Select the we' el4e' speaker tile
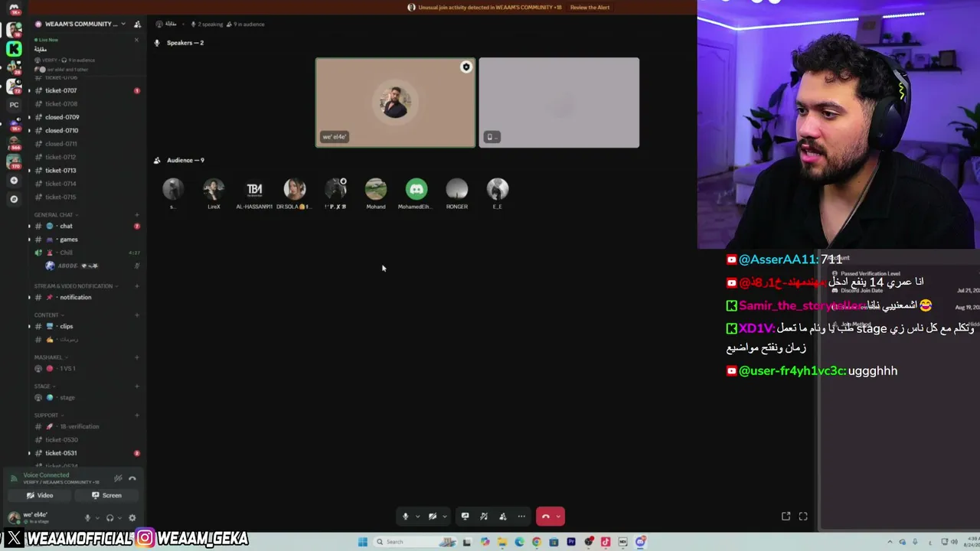The width and height of the screenshot is (980, 551). pyautogui.click(x=395, y=103)
